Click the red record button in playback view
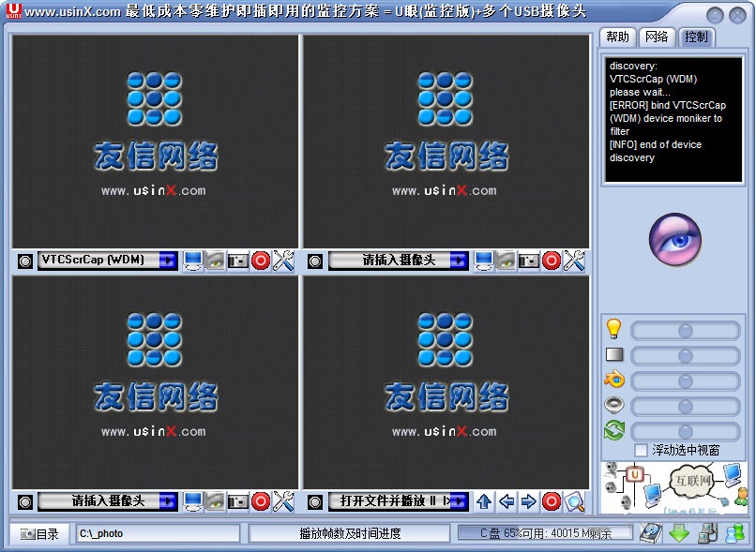This screenshot has width=756, height=552. (552, 501)
